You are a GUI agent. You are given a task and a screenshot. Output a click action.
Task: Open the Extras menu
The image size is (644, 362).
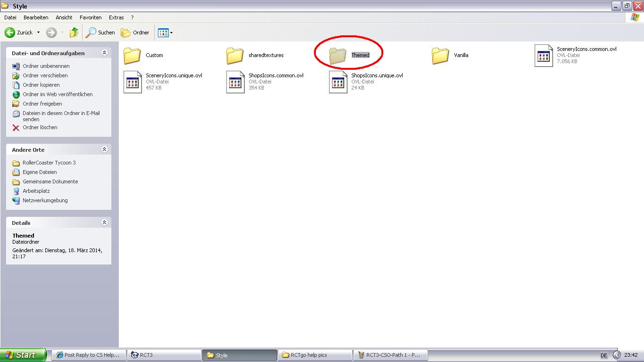116,17
